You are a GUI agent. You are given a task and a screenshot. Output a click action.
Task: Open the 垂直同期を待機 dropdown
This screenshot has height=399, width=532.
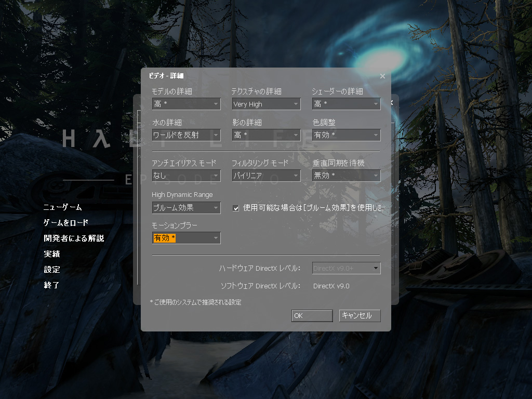[347, 176]
